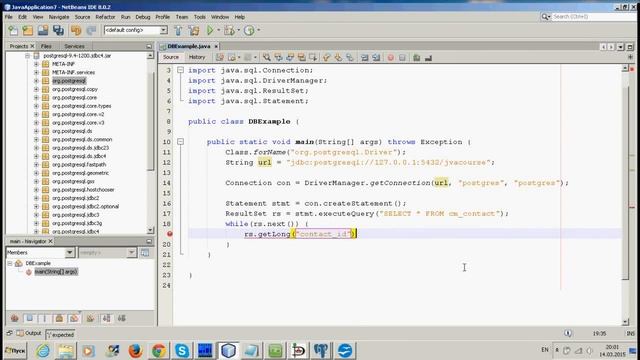Toggle Show Fields filter in Navigator
This screenshot has width=640, height=360.
click(x=29, y=318)
